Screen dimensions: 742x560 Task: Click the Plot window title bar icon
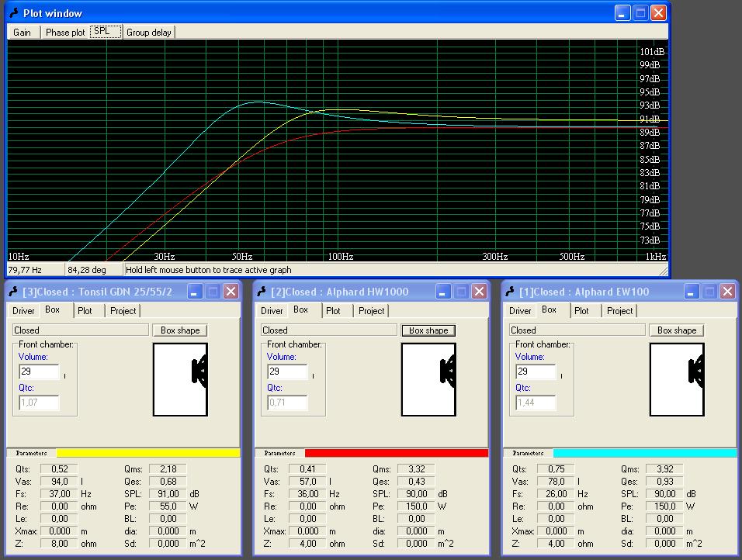point(12,13)
